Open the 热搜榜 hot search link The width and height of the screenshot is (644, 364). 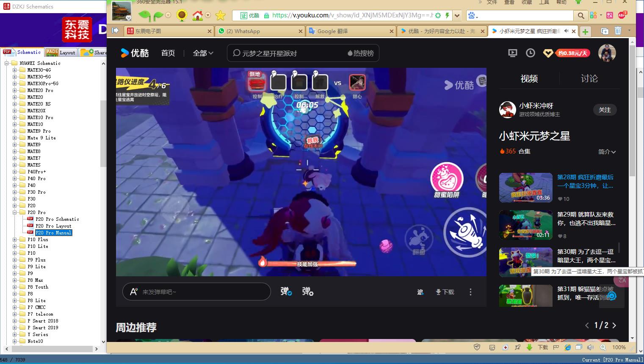click(361, 53)
